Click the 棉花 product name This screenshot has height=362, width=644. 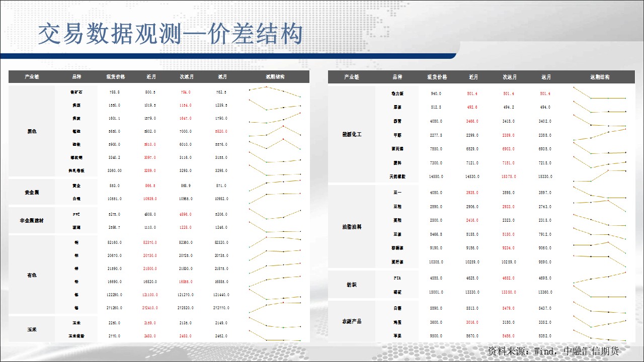coord(397,292)
